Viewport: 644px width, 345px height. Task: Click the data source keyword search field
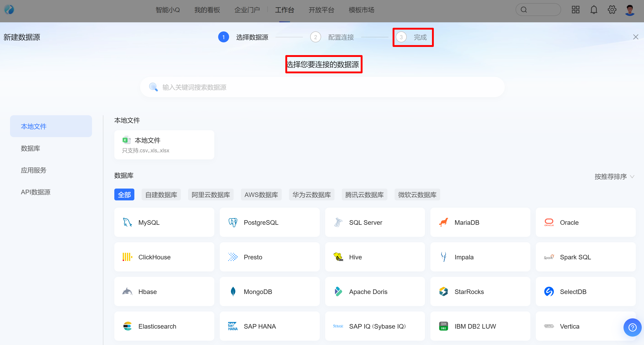pos(322,87)
